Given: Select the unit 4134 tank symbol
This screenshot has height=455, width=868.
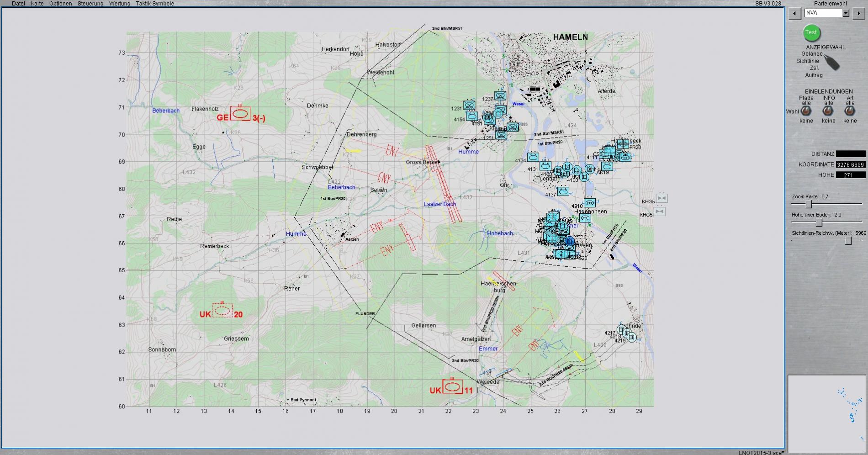Looking at the screenshot, I should click(533, 157).
